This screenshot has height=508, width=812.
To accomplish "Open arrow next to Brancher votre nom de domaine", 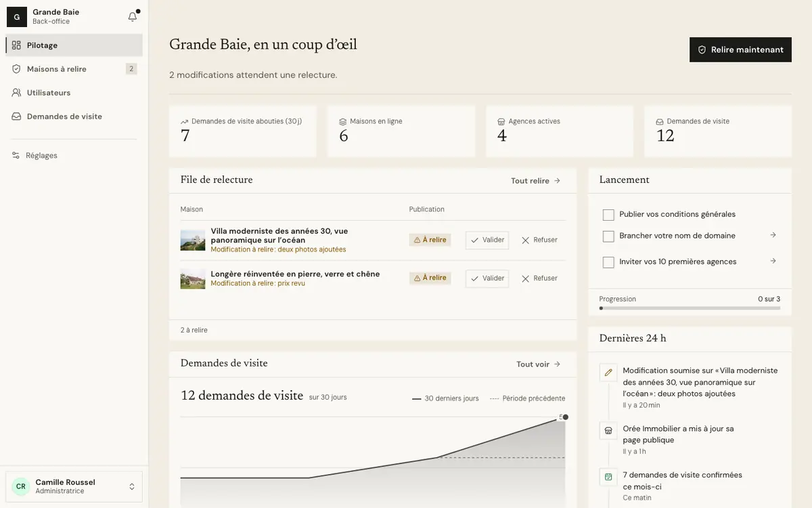I will [x=773, y=235].
